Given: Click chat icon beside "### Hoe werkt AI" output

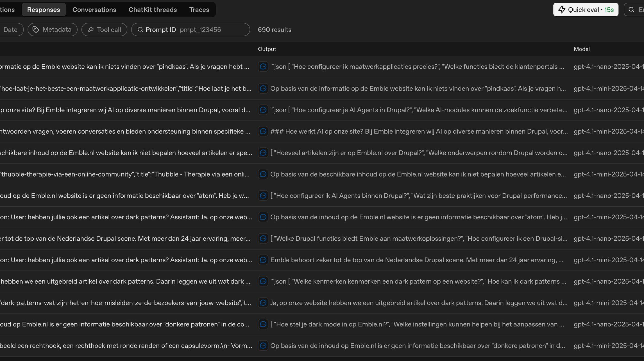Looking at the screenshot, I should [x=263, y=131].
